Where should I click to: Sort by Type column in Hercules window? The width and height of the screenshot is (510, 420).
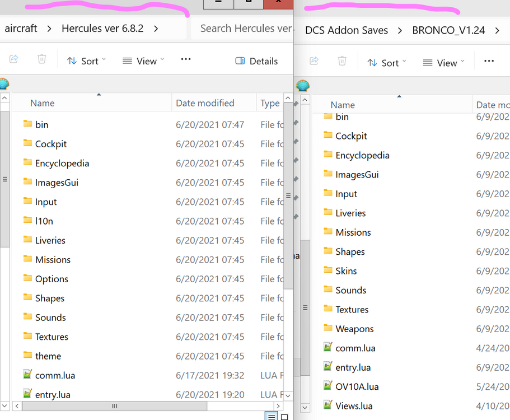(270, 103)
